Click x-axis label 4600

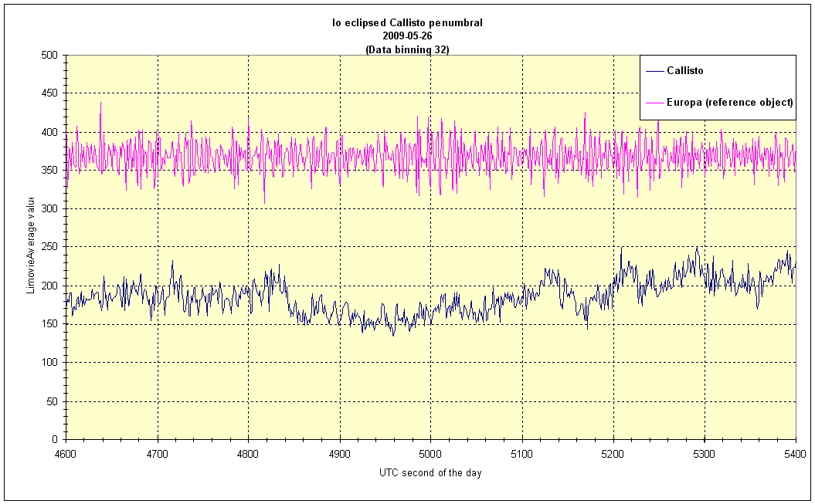pos(66,454)
